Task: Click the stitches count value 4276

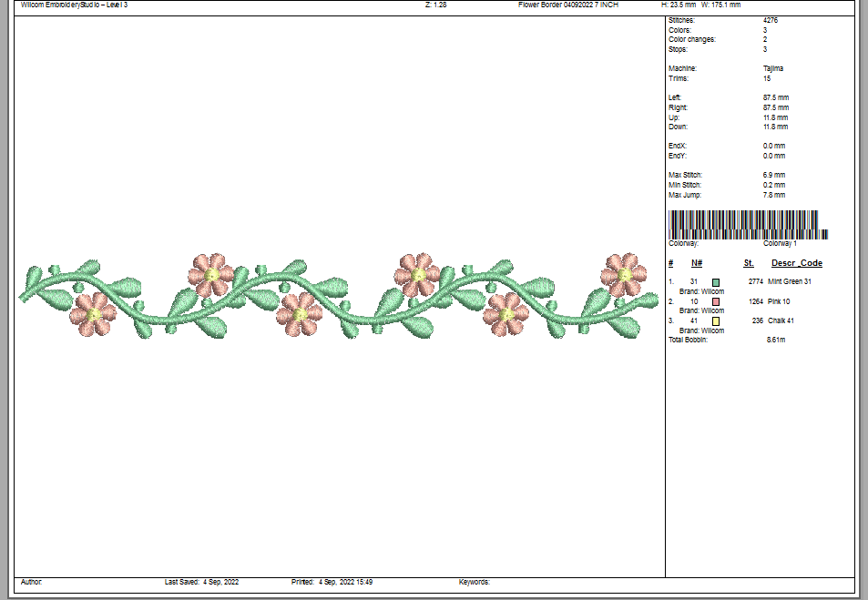Action: point(770,20)
